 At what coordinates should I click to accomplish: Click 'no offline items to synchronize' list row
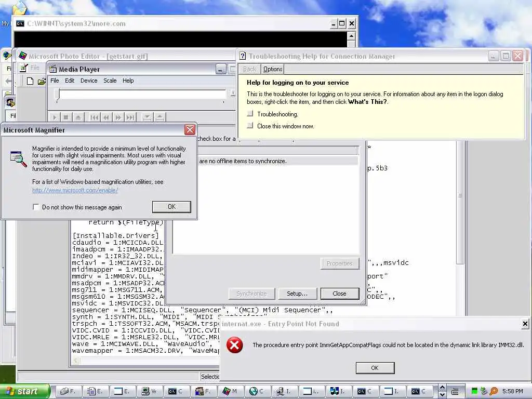278,161
